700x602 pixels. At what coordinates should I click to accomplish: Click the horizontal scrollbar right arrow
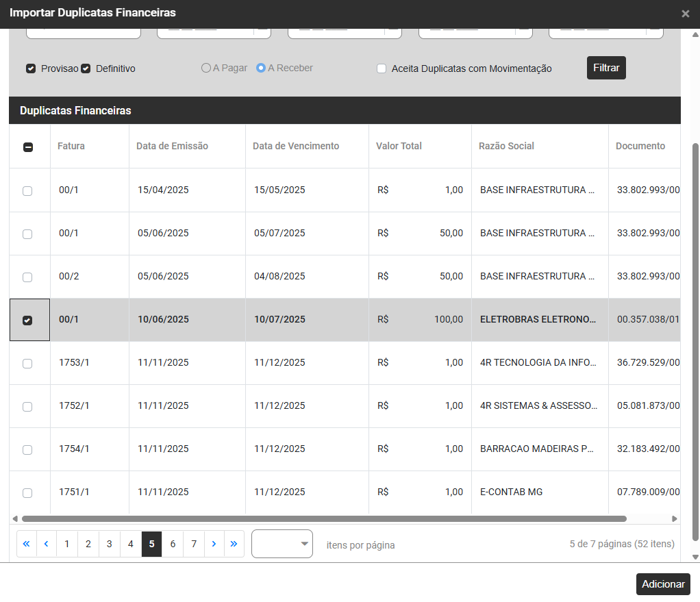point(674,519)
